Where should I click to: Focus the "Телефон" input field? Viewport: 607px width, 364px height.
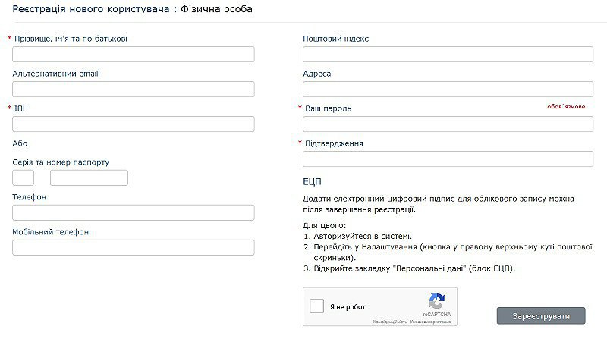[134, 213]
